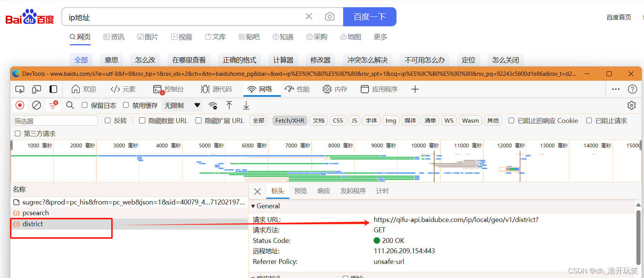Open DevTools more options ellipsis
Screen dimensions: 644x278
click(x=616, y=89)
